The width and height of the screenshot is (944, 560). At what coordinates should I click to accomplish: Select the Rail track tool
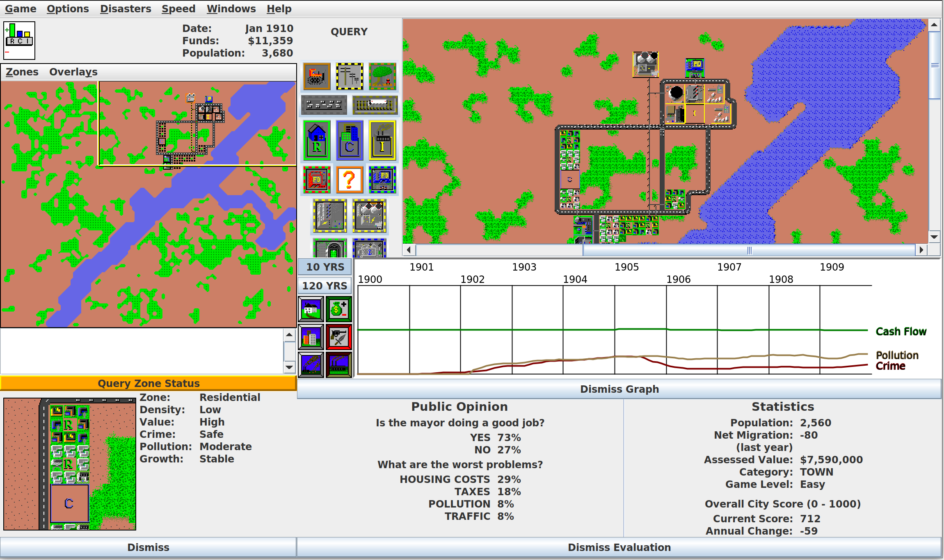pyautogui.click(x=375, y=105)
